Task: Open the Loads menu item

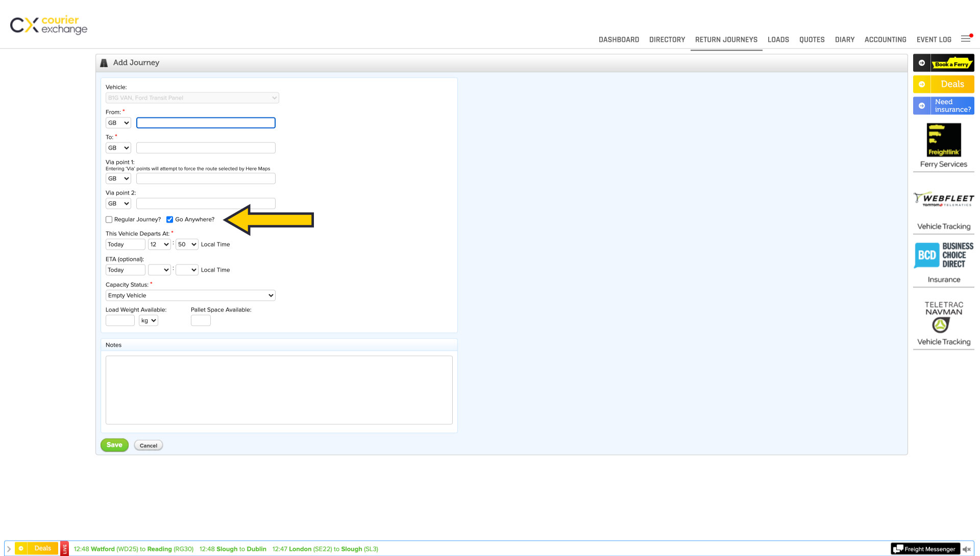Action: pos(778,40)
